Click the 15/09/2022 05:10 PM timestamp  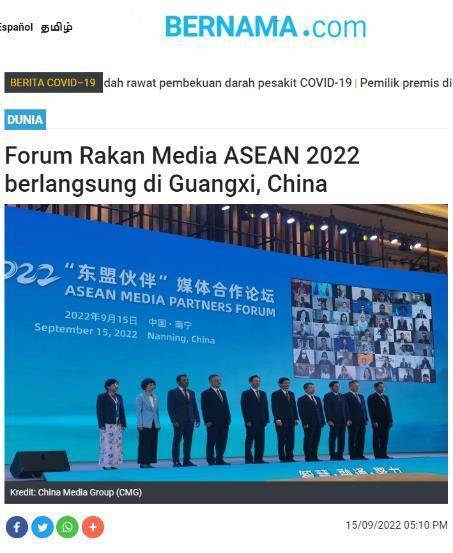point(396,525)
